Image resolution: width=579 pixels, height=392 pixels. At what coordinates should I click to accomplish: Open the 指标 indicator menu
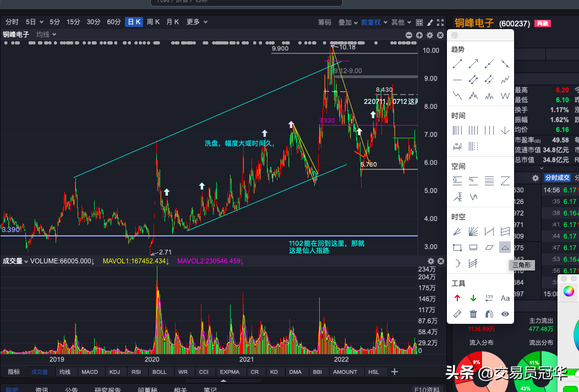(x=14, y=372)
